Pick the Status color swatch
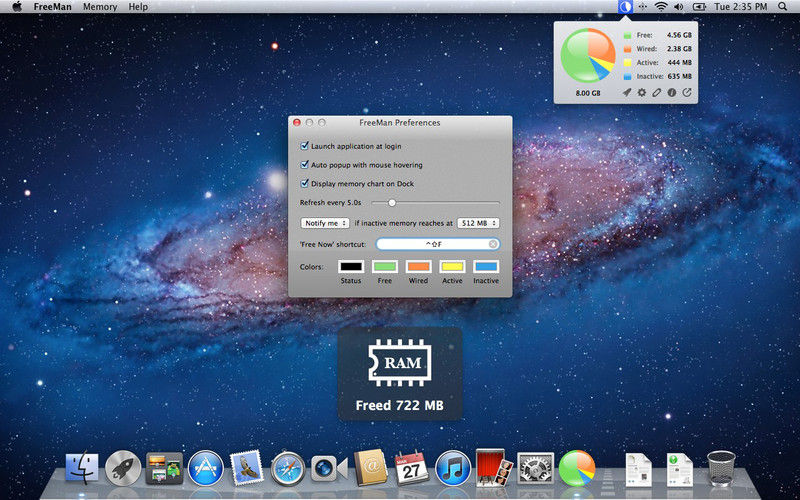 click(351, 266)
